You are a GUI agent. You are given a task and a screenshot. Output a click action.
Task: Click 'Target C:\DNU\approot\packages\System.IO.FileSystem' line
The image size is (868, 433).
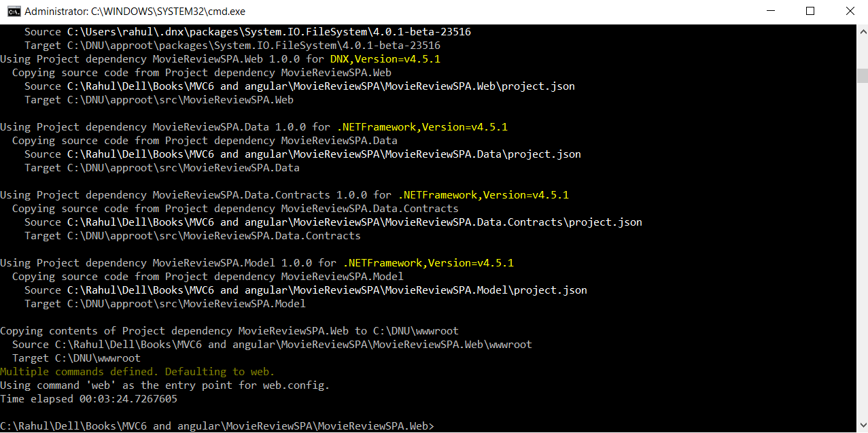[232, 46]
